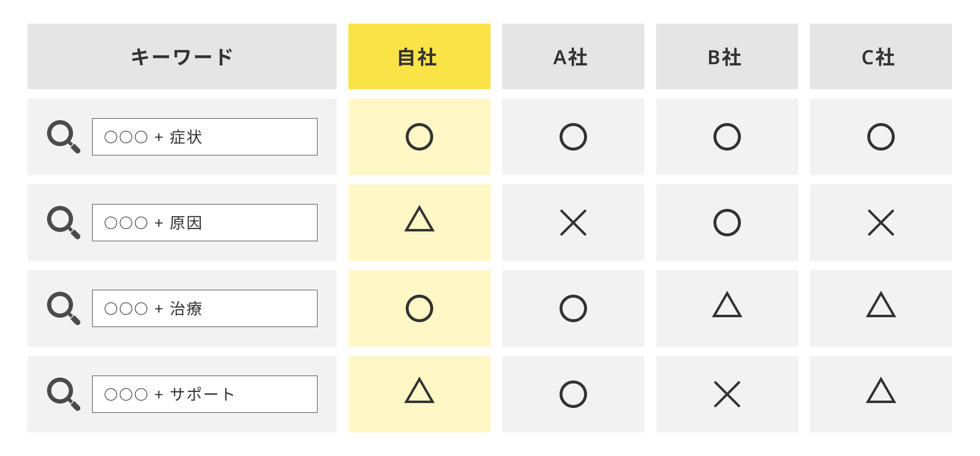Click the yellow 自社 column header
This screenshot has height=456, width=980.
tap(419, 56)
